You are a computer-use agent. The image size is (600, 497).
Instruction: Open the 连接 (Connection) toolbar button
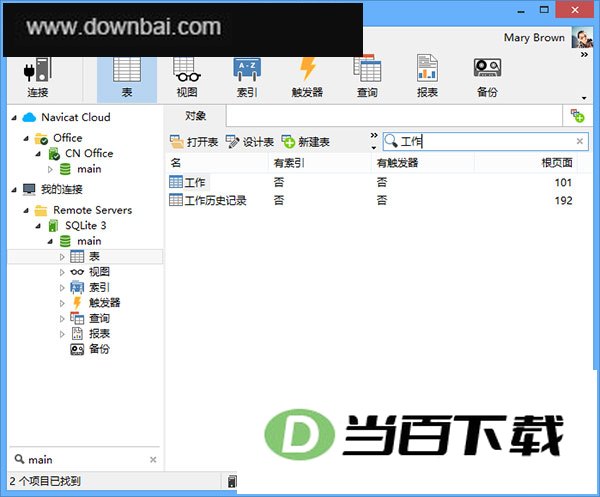coord(38,78)
